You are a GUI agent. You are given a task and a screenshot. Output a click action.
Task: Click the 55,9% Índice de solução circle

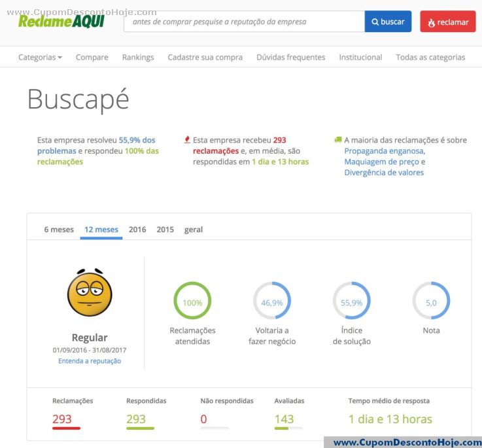pos(352,300)
